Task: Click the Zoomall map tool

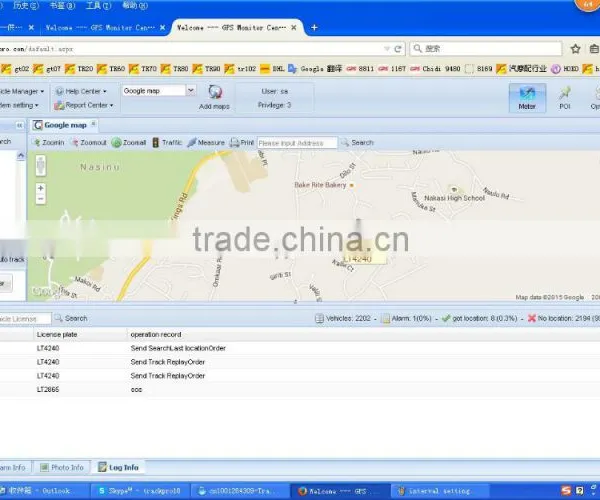Action: point(129,143)
